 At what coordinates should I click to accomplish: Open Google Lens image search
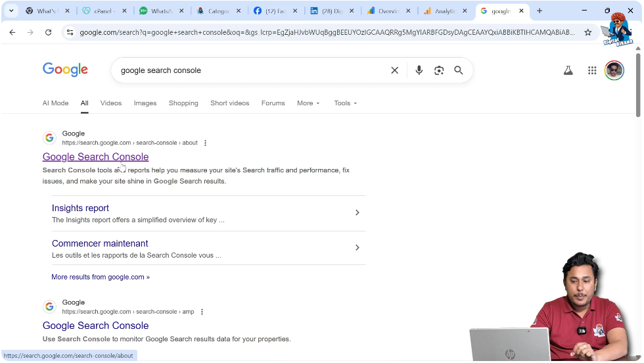(x=439, y=70)
